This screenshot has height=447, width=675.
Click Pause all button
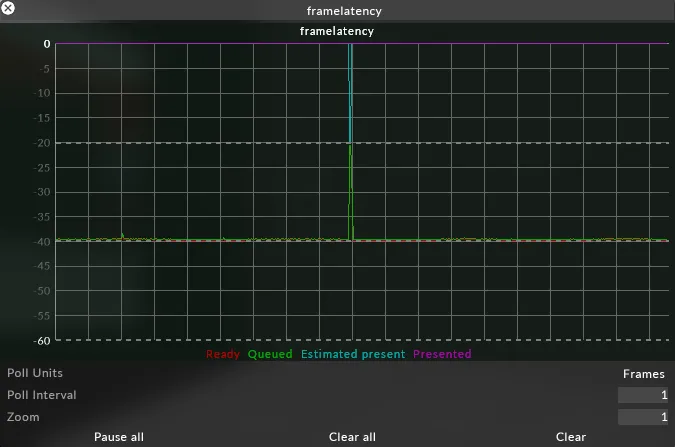(119, 437)
